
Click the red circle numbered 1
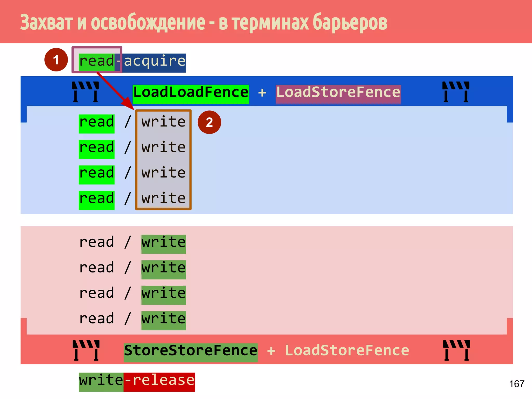coord(56,60)
